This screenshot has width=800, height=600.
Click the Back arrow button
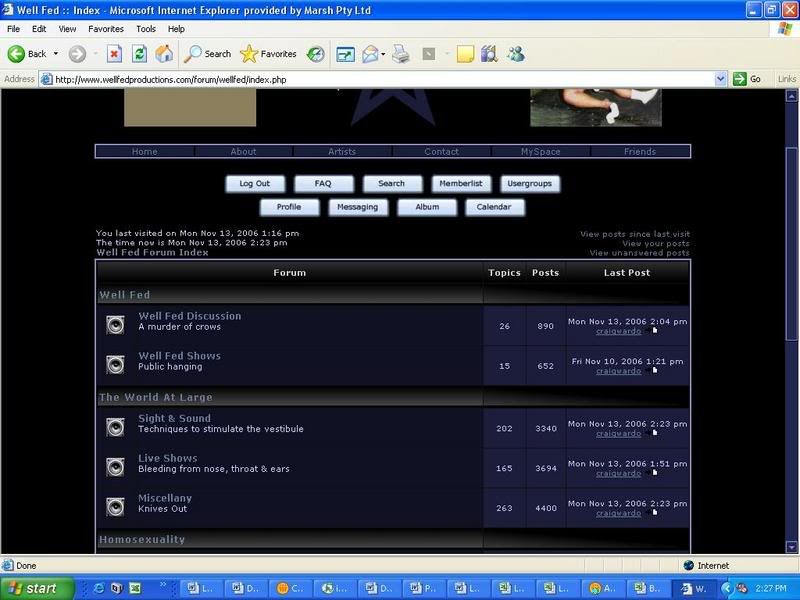[27, 54]
